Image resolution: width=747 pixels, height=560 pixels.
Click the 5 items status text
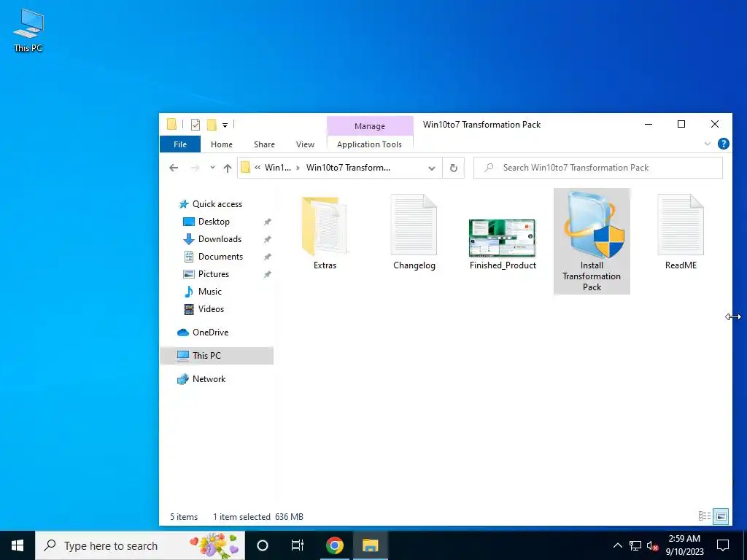pyautogui.click(x=184, y=517)
